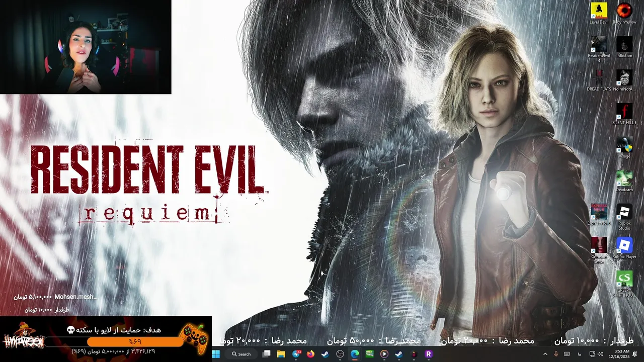Select the DREAD FLATS desktop shortcut
Viewport: 644px width, 362px height.
click(599, 80)
